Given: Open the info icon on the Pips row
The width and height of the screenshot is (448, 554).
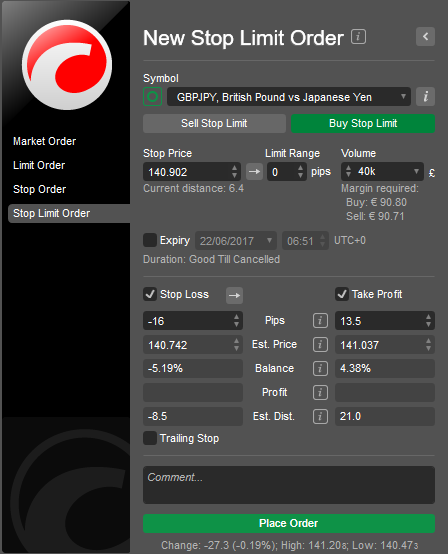Looking at the screenshot, I should [x=320, y=321].
